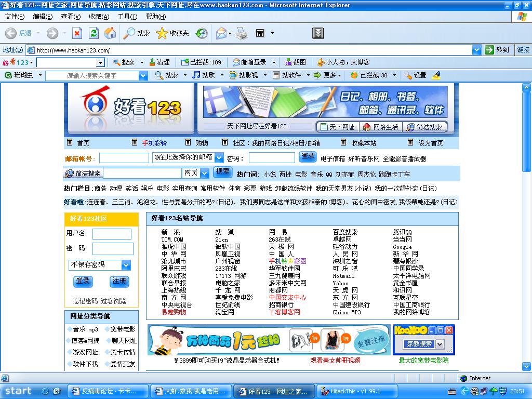532x399 pixels.
Task: Click the highlighter pen icon
Action: (x=436, y=75)
